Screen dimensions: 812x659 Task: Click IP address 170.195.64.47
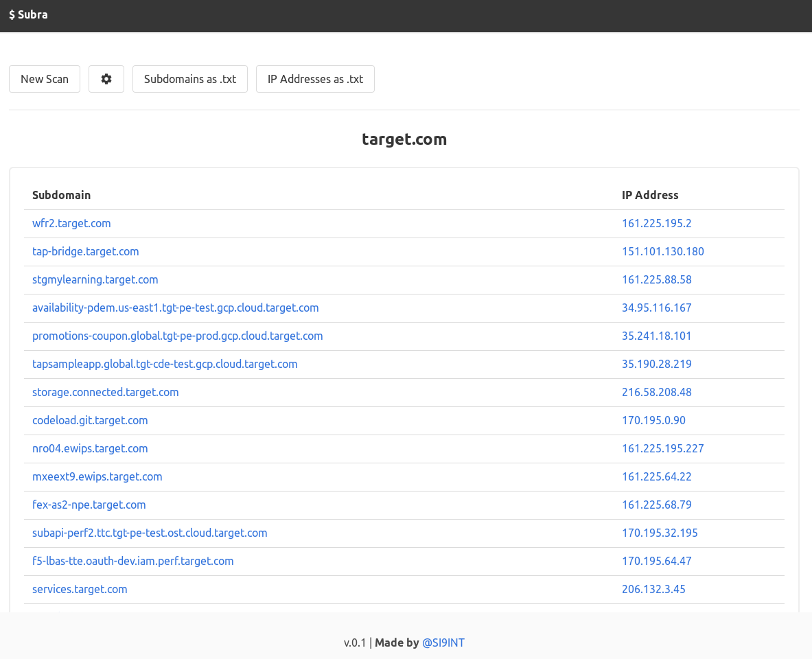pos(657,561)
